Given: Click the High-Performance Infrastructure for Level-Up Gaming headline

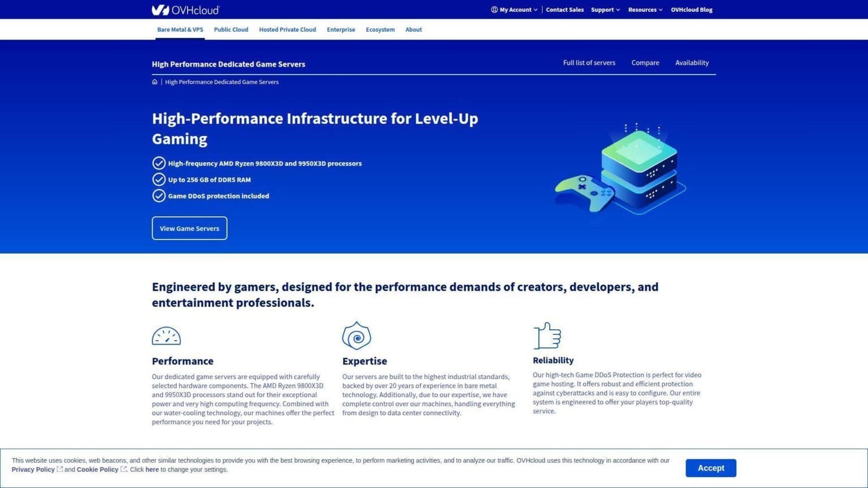Looking at the screenshot, I should pos(315,128).
